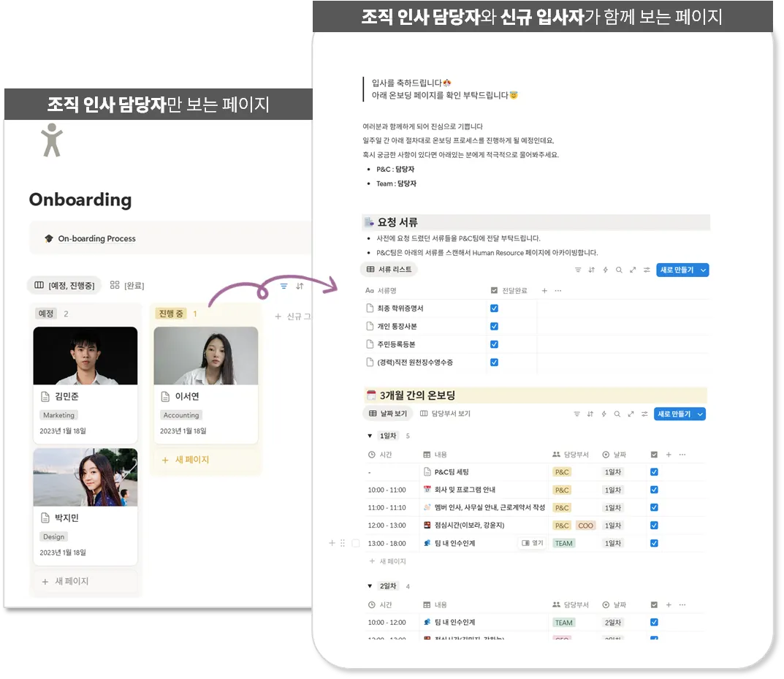Expand 3개월 간의 온보딩 database to full page

[x=631, y=414]
